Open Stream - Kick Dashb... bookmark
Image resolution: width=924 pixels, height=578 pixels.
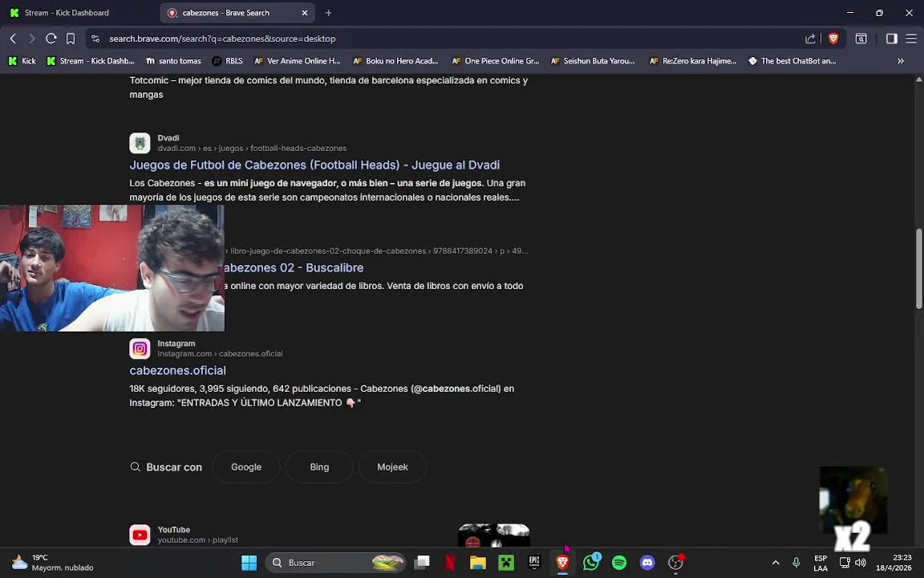click(x=91, y=61)
